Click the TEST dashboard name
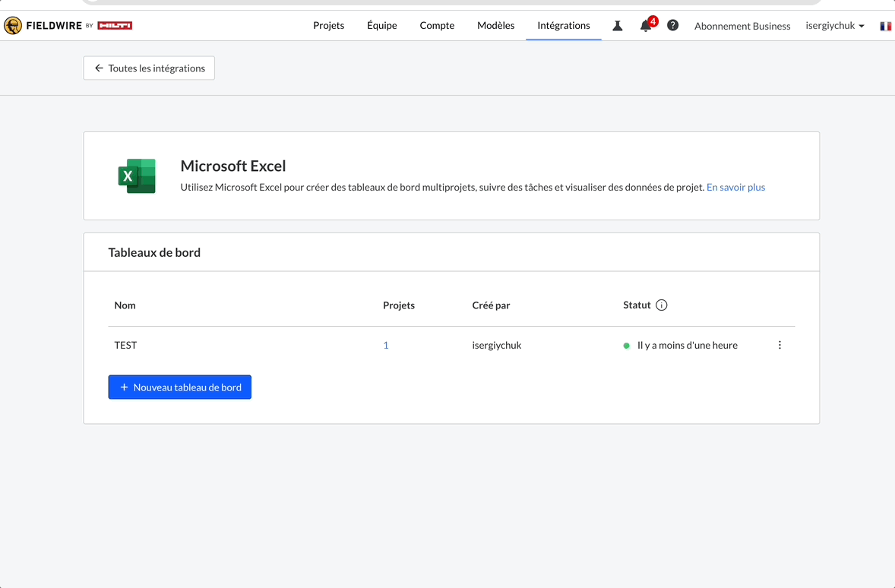 coord(125,346)
